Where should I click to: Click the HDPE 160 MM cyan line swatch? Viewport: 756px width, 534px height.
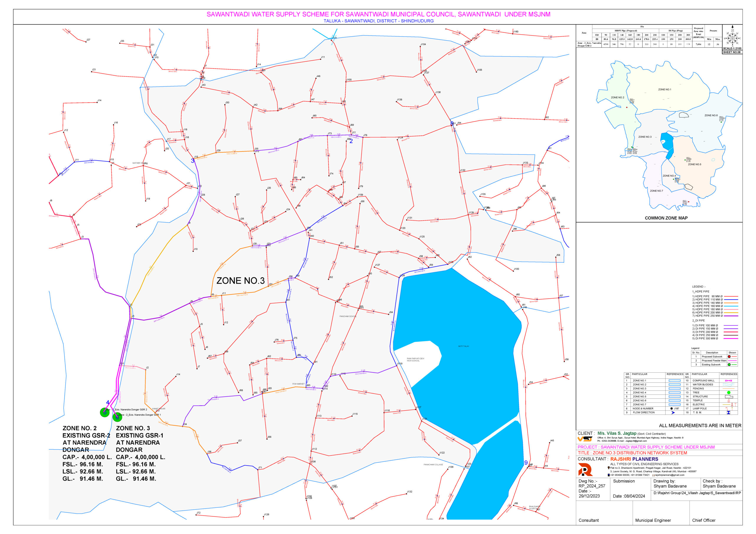(731, 306)
